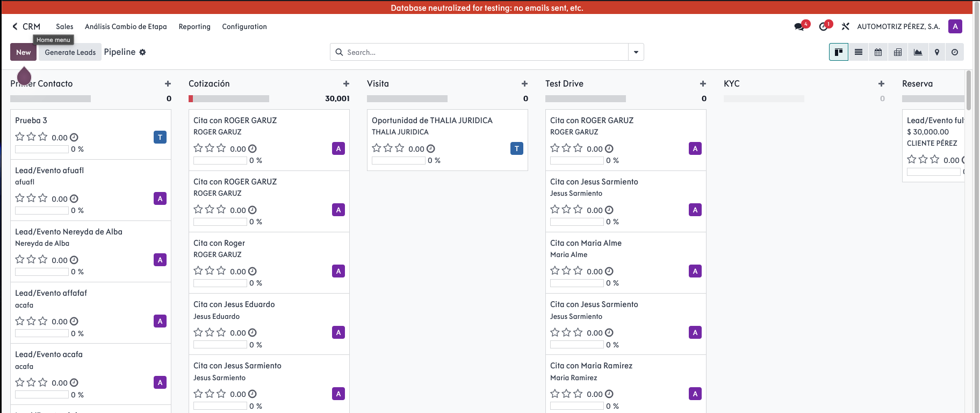This screenshot has width=980, height=413.
Task: Open the conversations messages icon
Action: (799, 27)
